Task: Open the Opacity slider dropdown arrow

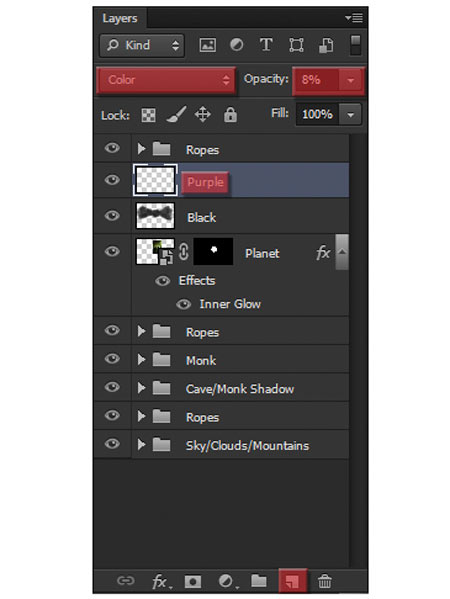Action: (x=351, y=80)
